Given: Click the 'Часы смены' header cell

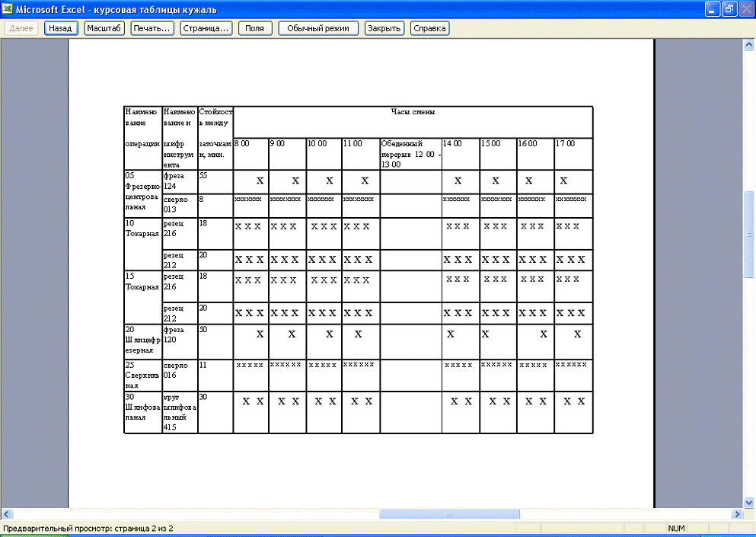Looking at the screenshot, I should coord(413,122).
